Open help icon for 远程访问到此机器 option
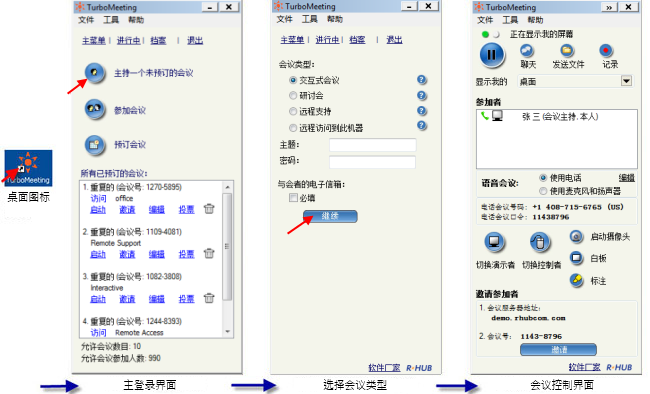 (422, 126)
